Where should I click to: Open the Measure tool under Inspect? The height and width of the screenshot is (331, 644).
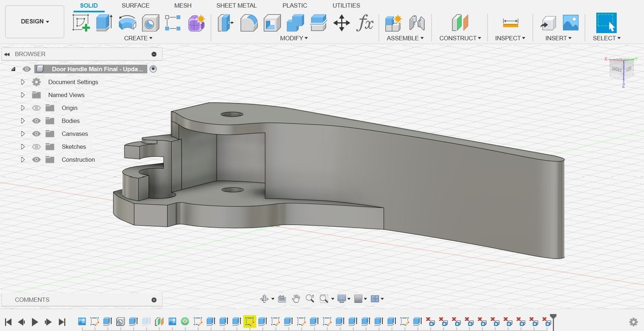click(510, 23)
